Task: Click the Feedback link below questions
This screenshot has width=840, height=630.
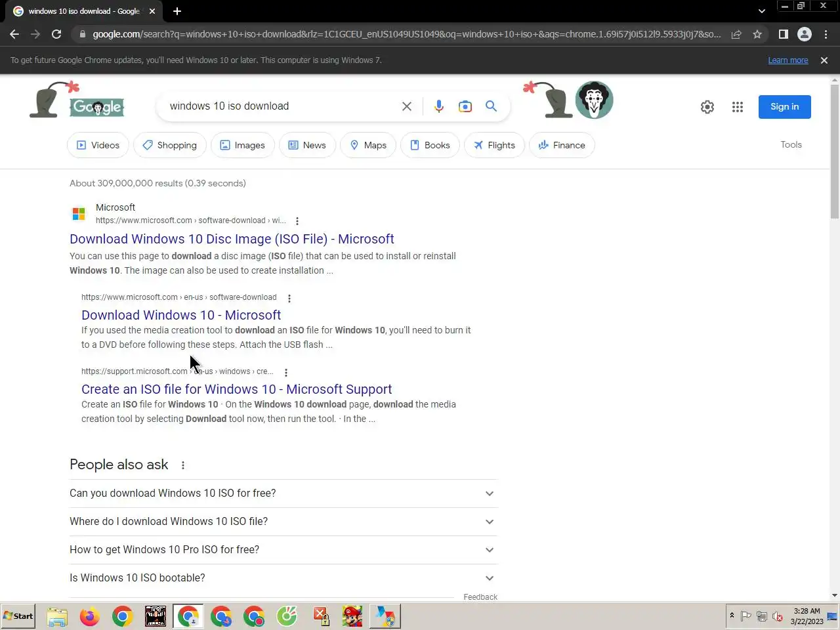Action: click(x=480, y=597)
